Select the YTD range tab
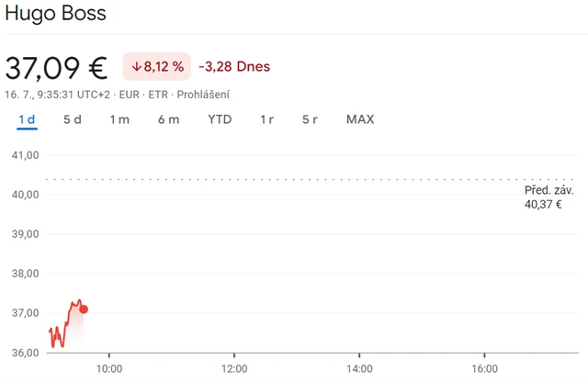Image resolution: width=588 pixels, height=383 pixels. point(220,119)
